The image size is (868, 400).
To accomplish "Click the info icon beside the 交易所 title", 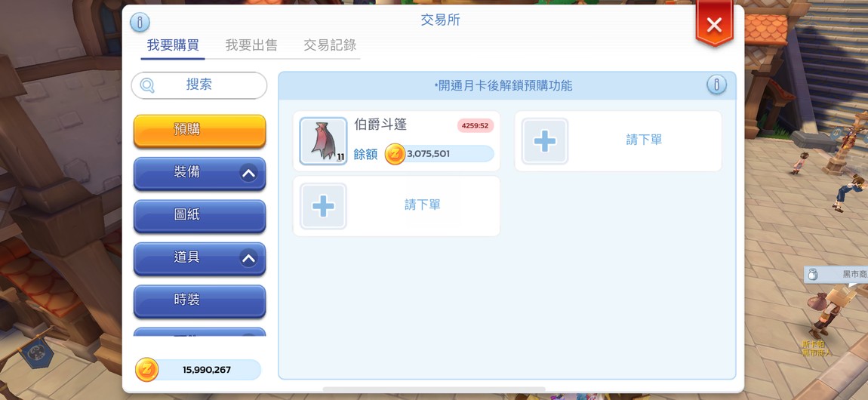I will coord(140,23).
